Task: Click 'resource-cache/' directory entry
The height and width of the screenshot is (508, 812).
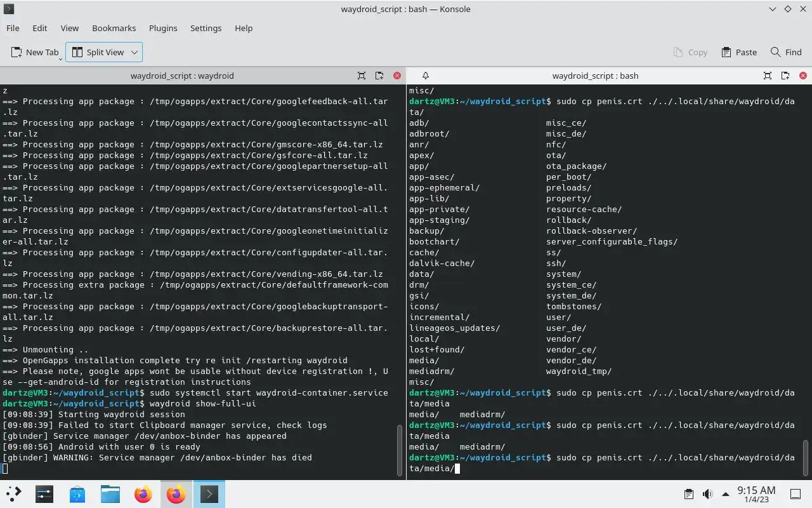Action: (584, 209)
